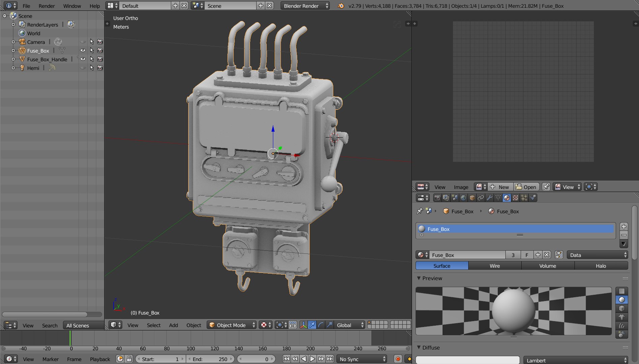
Task: Open the No Sync playback dropdown
Action: coord(362,359)
